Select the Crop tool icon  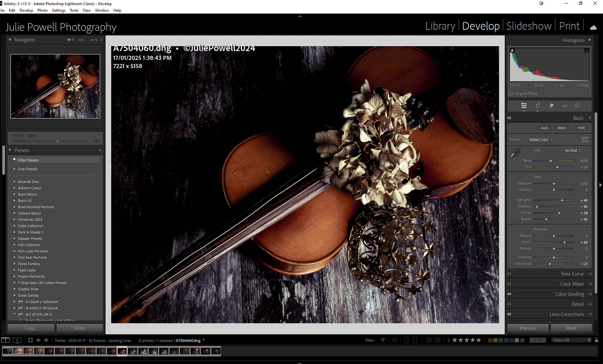tap(537, 106)
